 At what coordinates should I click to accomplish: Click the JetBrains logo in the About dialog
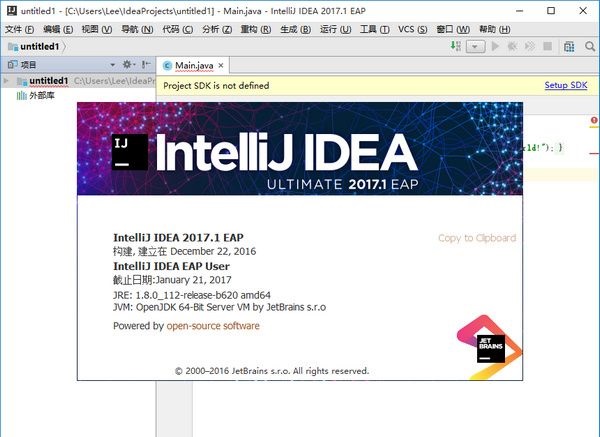click(x=490, y=347)
